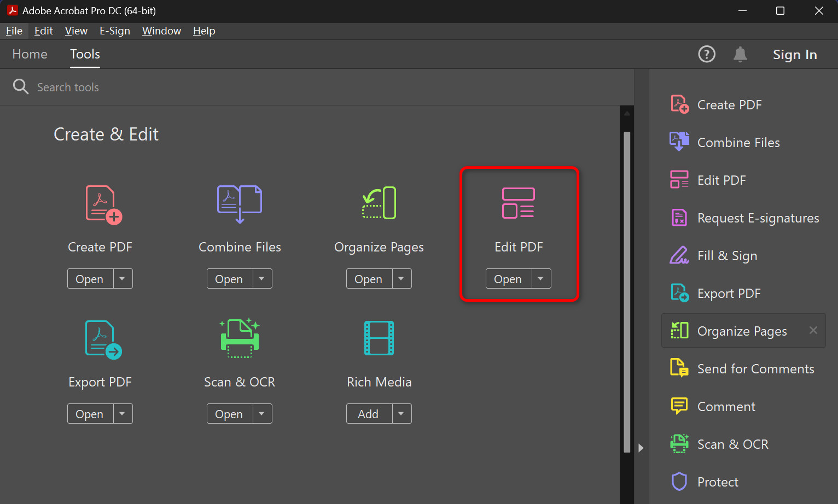Click Open button under Create PDF
The width and height of the screenshot is (838, 504).
click(90, 279)
